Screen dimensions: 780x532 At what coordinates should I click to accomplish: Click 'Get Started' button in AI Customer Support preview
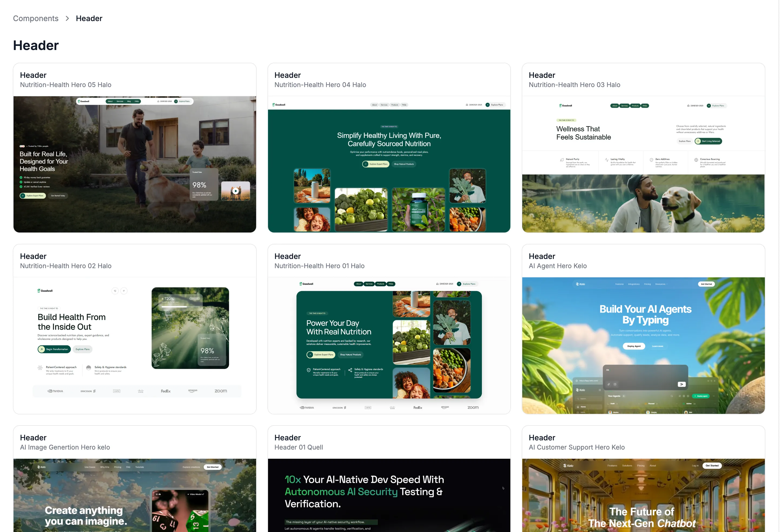coord(712,465)
